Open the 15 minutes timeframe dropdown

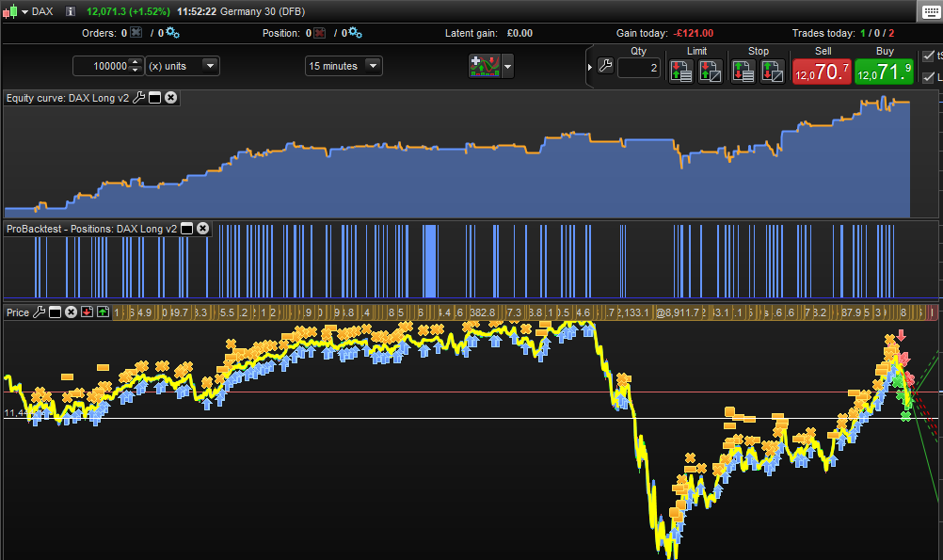pos(344,66)
